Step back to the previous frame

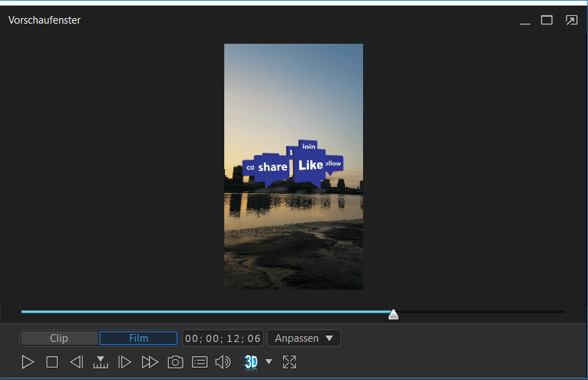tap(76, 362)
